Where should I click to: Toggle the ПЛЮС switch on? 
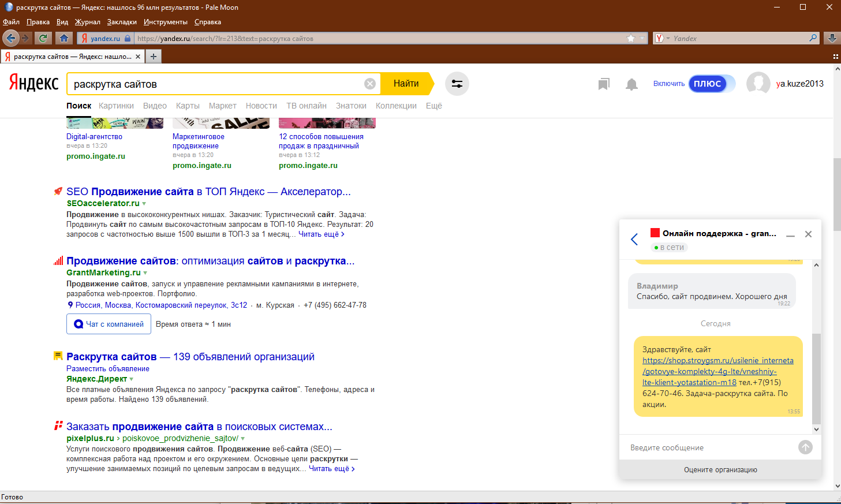tap(712, 84)
